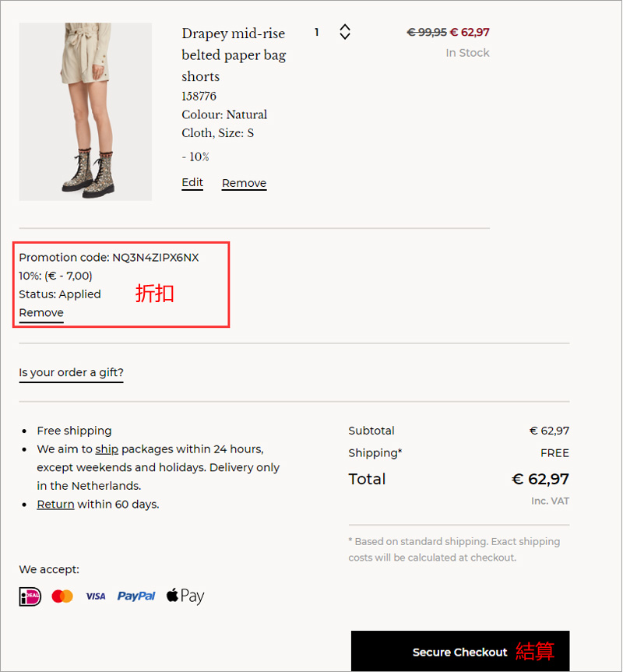Click the Apple Pay logo

point(185,596)
